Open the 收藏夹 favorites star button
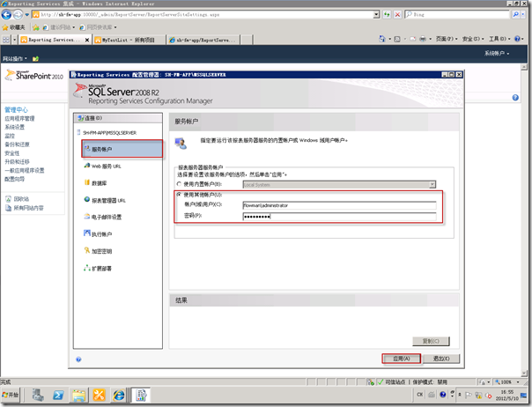The width and height of the screenshot is (532, 407). (x=13, y=27)
